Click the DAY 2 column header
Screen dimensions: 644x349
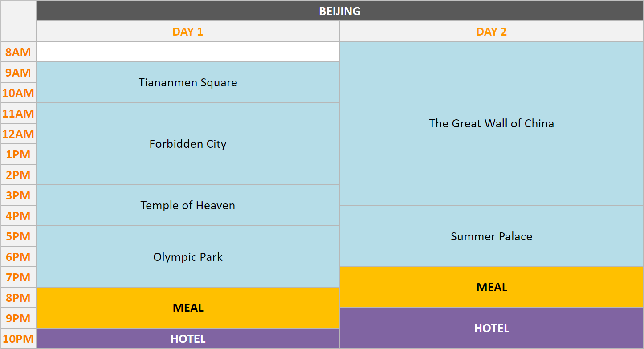(x=491, y=32)
